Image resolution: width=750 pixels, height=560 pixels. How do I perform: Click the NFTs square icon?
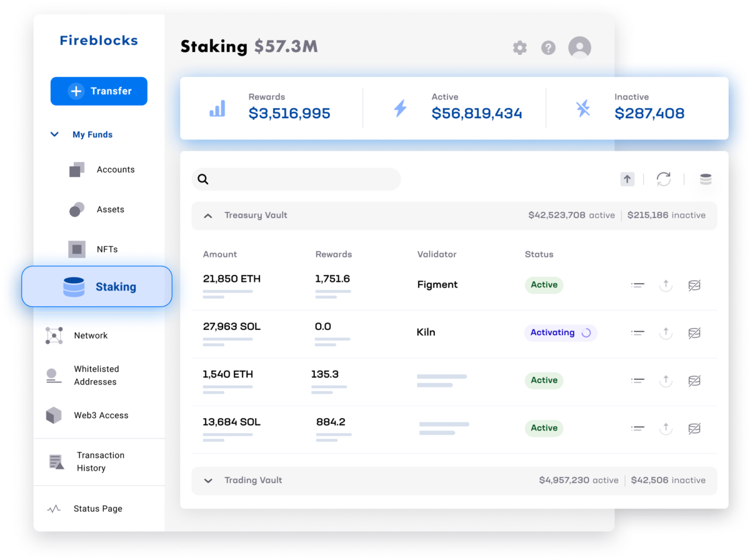(77, 249)
